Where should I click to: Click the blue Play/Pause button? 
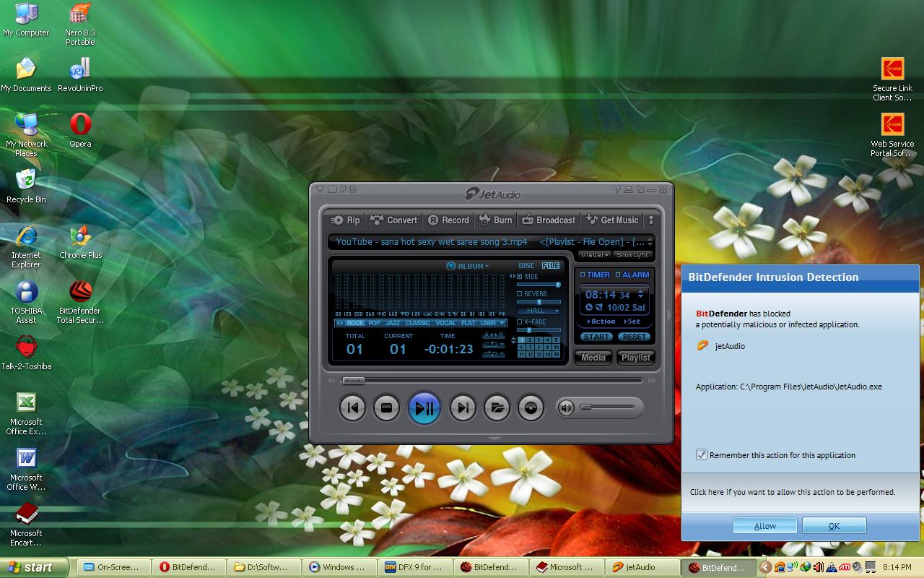tap(424, 408)
